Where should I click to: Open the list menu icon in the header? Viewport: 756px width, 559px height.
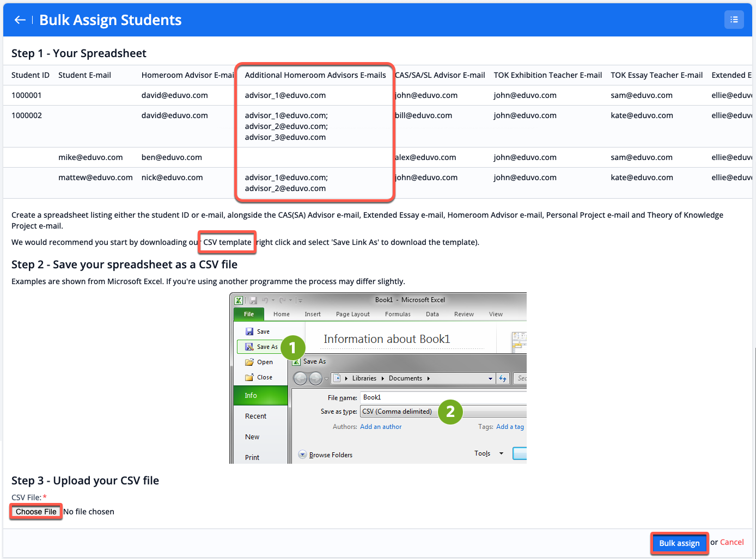734,20
